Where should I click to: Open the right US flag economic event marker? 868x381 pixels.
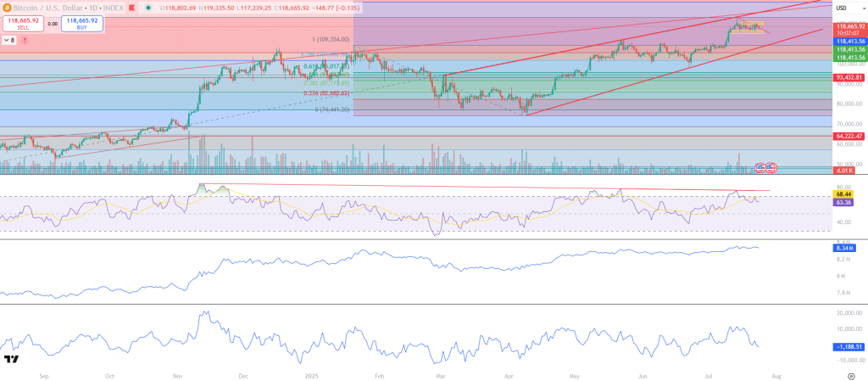pos(771,166)
